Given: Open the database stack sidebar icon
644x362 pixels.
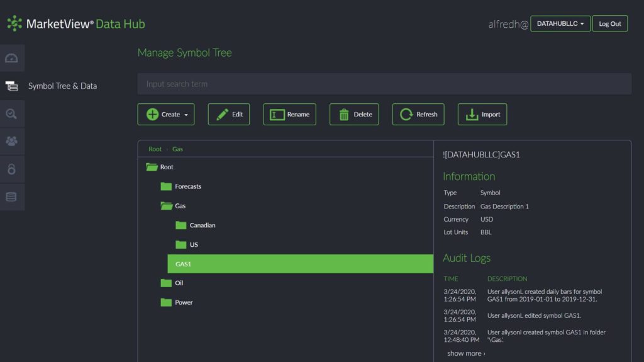Looking at the screenshot, I should pyautogui.click(x=11, y=197).
